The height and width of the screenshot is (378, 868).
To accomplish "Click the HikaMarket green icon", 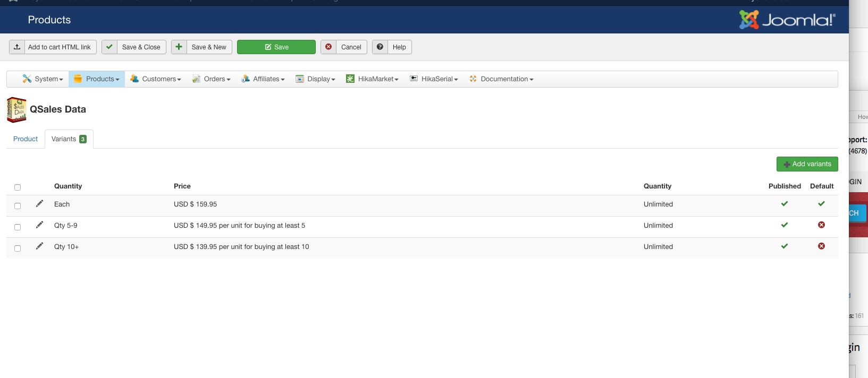I will (x=350, y=79).
